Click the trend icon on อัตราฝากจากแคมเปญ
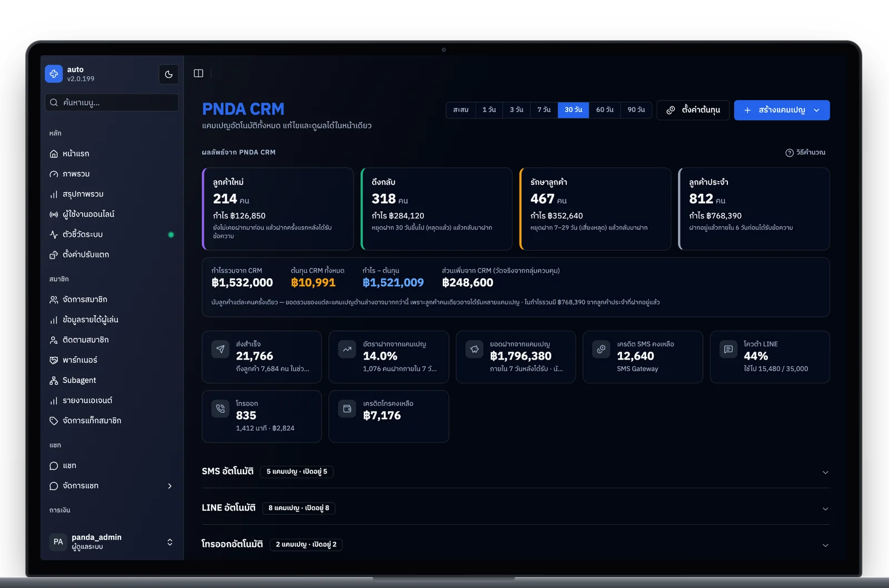Screen dimensions: 889x588 [347, 349]
